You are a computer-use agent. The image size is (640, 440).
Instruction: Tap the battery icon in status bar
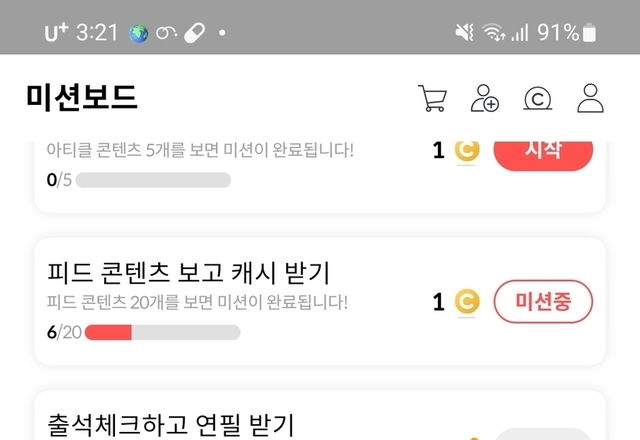(x=590, y=33)
